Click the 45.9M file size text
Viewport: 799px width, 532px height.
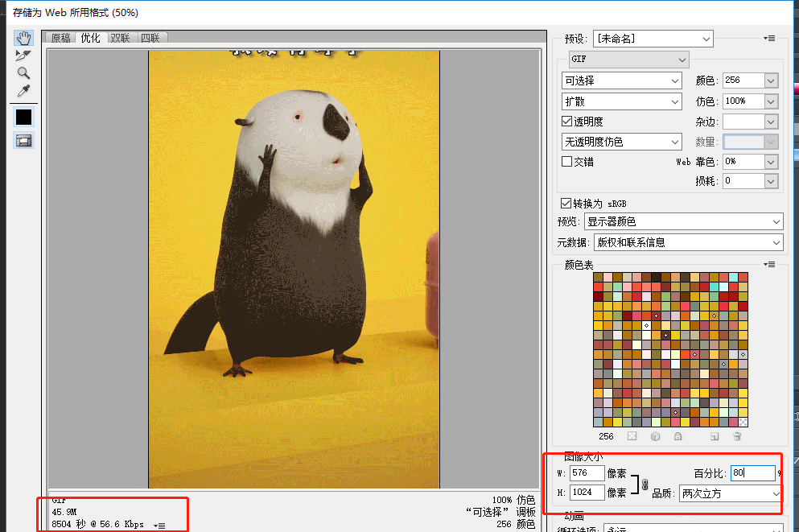64,512
